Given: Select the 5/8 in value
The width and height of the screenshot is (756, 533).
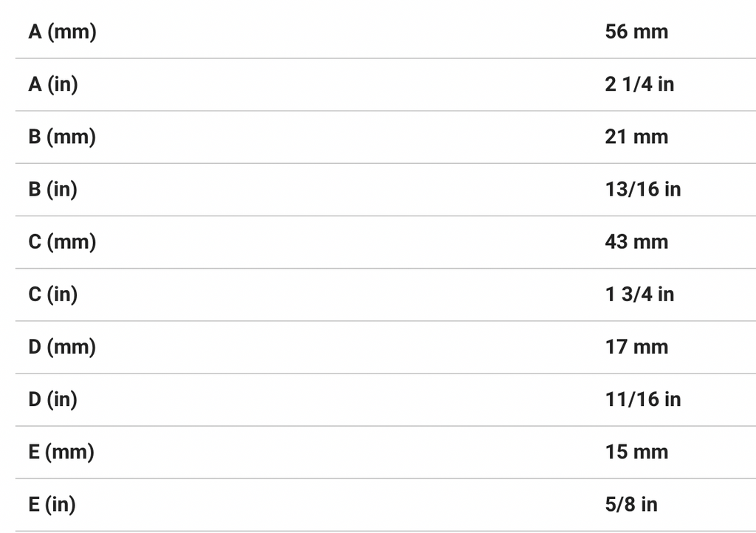Looking at the screenshot, I should coord(630,504).
